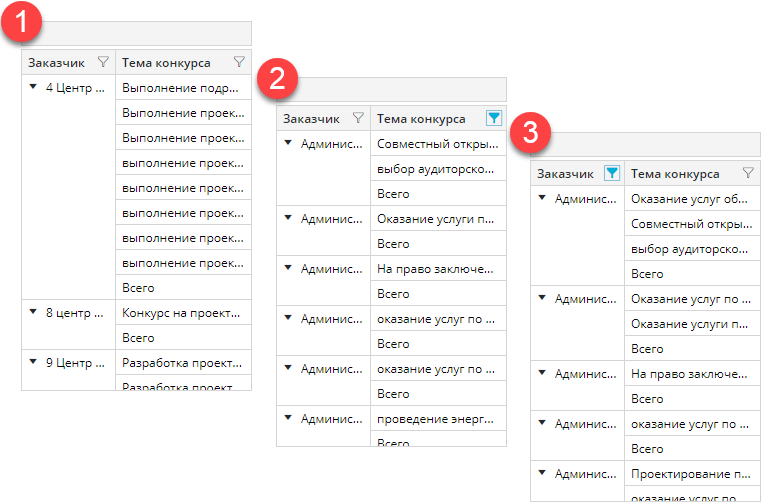
Task: Select the "Оказание услуг об..." cell in table 3
Action: (690, 198)
